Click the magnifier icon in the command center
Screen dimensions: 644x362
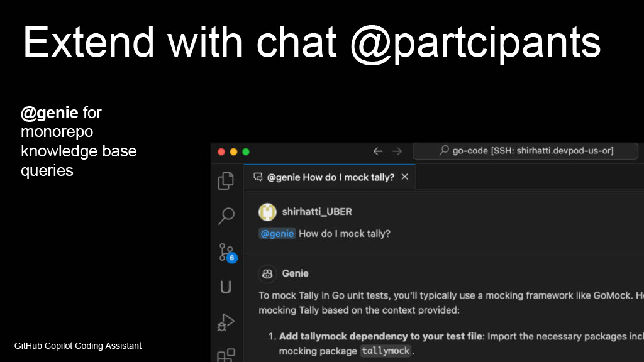444,151
